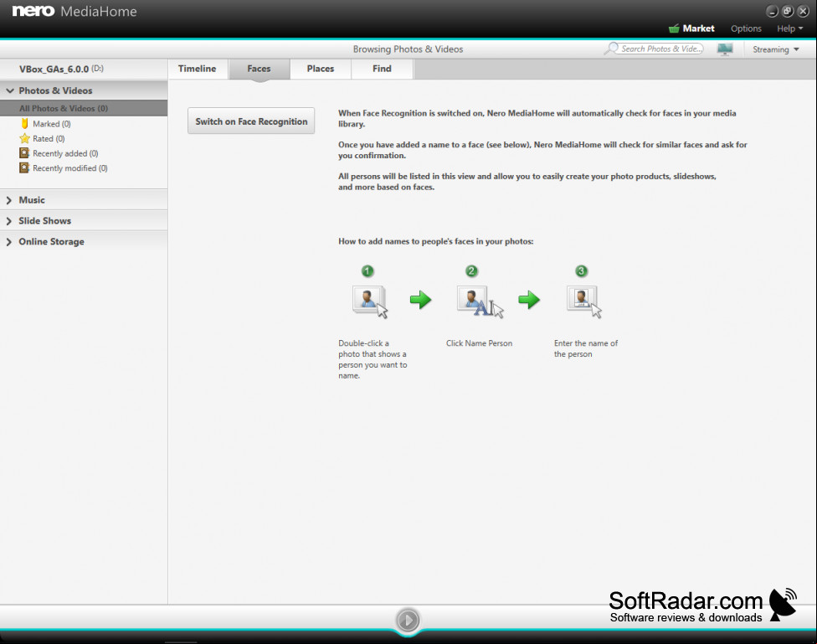
Task: Click the search magnifier icon
Action: 611,49
